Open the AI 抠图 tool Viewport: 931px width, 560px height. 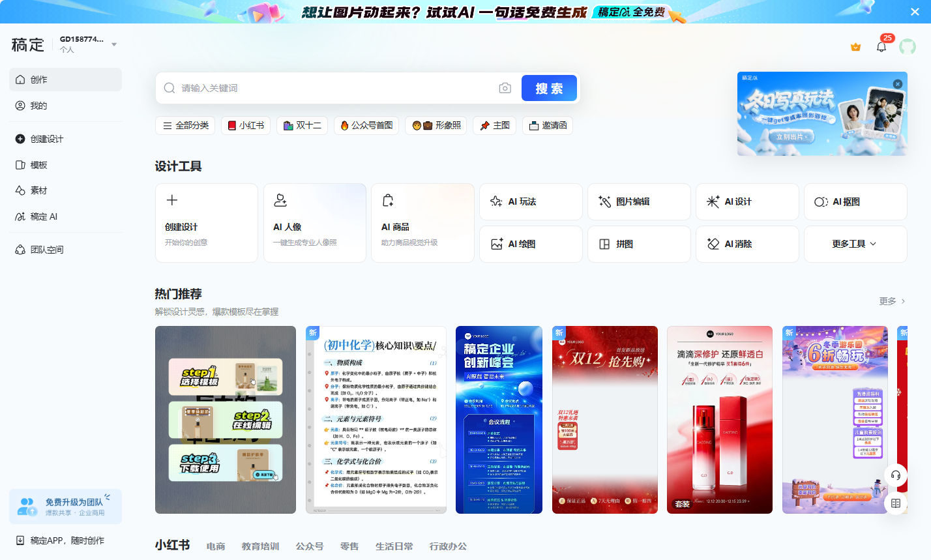(855, 201)
